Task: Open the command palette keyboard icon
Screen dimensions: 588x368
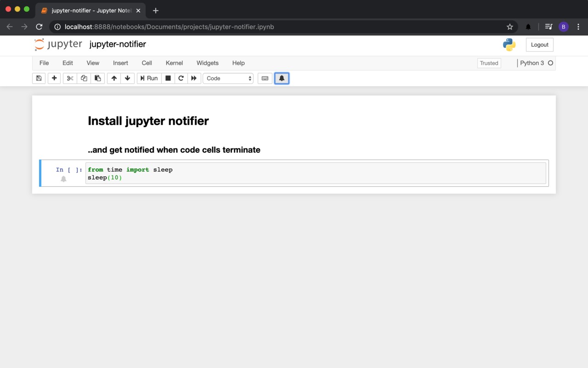Action: pyautogui.click(x=265, y=78)
